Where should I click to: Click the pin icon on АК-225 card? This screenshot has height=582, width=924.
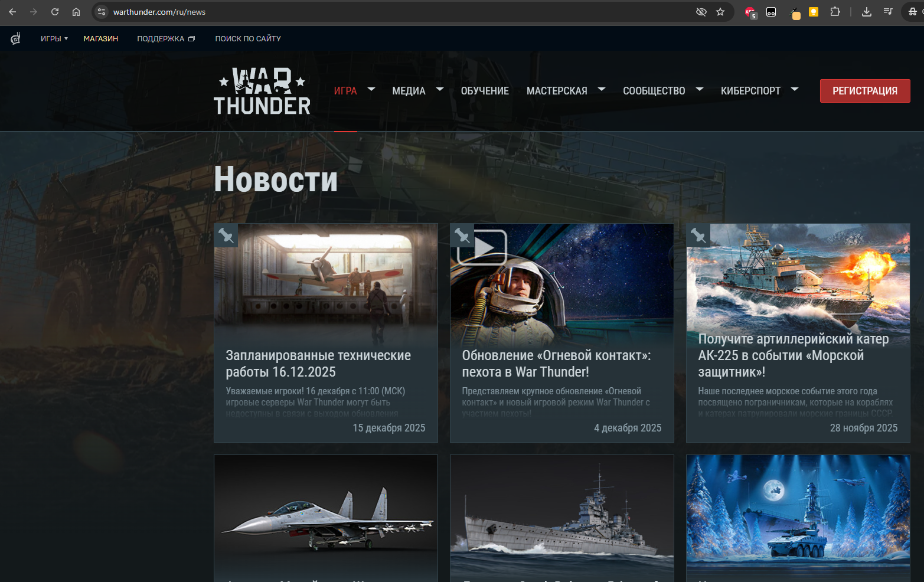coord(698,236)
